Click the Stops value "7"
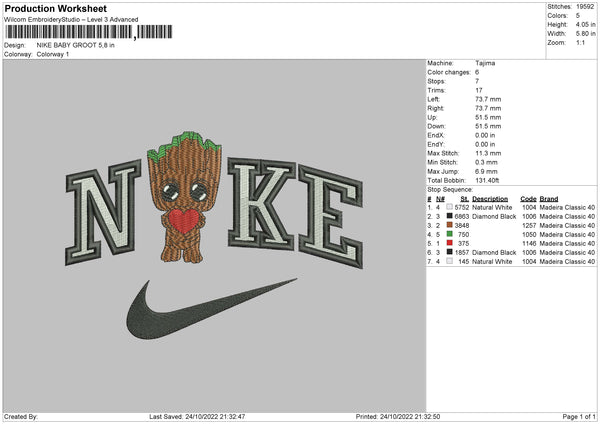600x424 pixels. click(477, 81)
